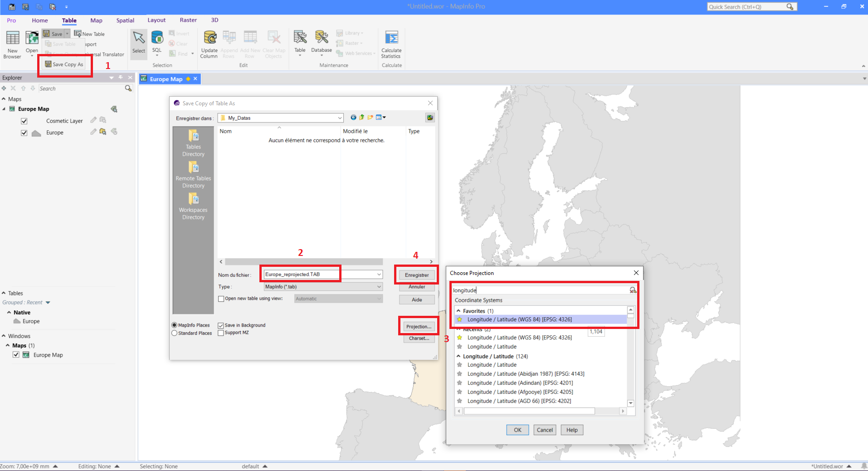Open the Raster ribbon tab

tap(188, 20)
